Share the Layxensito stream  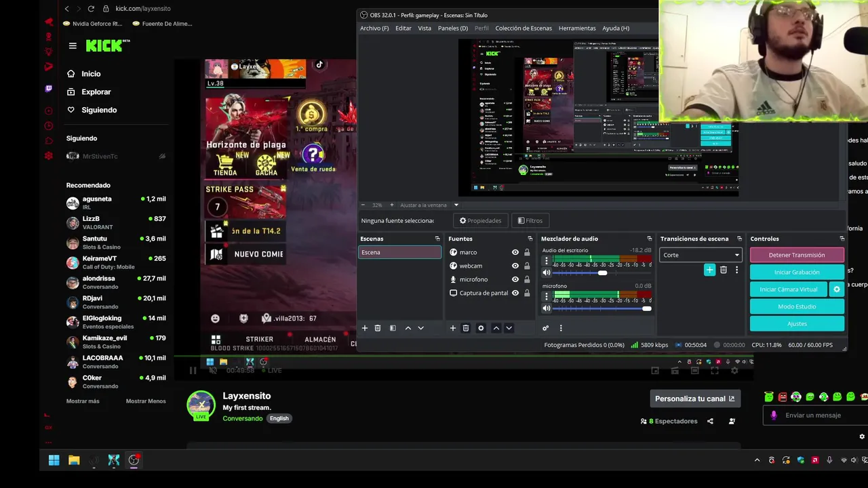pyautogui.click(x=710, y=421)
